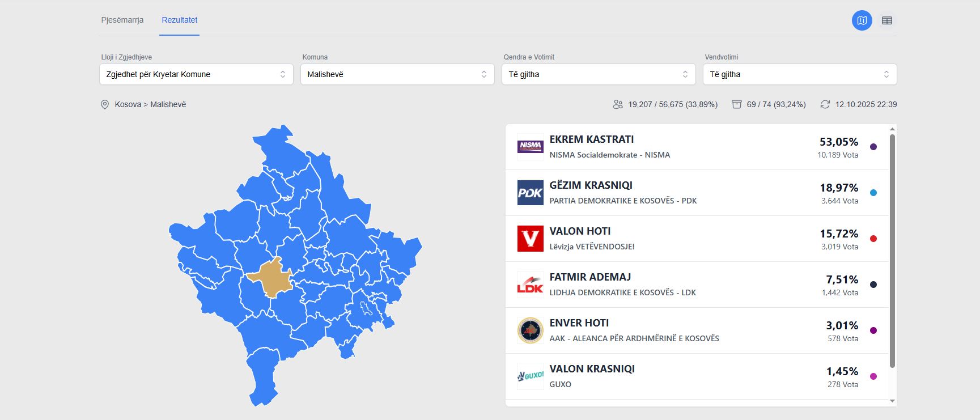This screenshot has height=420, width=980.
Task: Click the LDK party logo
Action: (x=531, y=285)
